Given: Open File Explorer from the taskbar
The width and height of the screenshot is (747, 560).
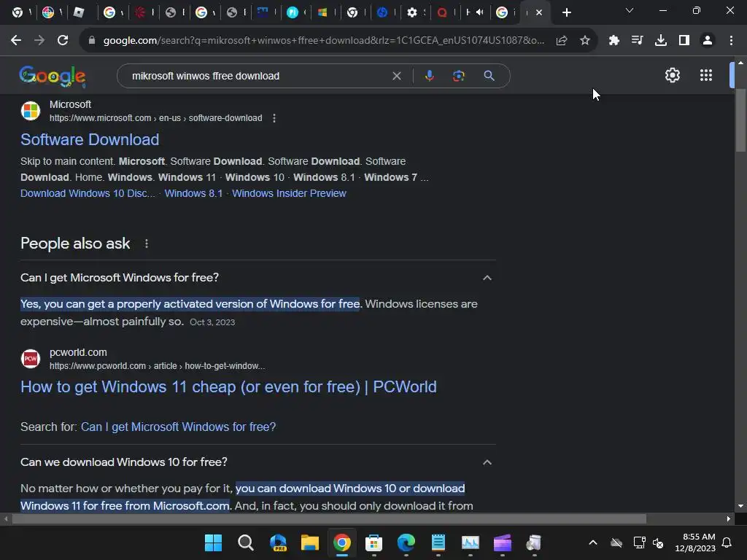Looking at the screenshot, I should coord(309,542).
